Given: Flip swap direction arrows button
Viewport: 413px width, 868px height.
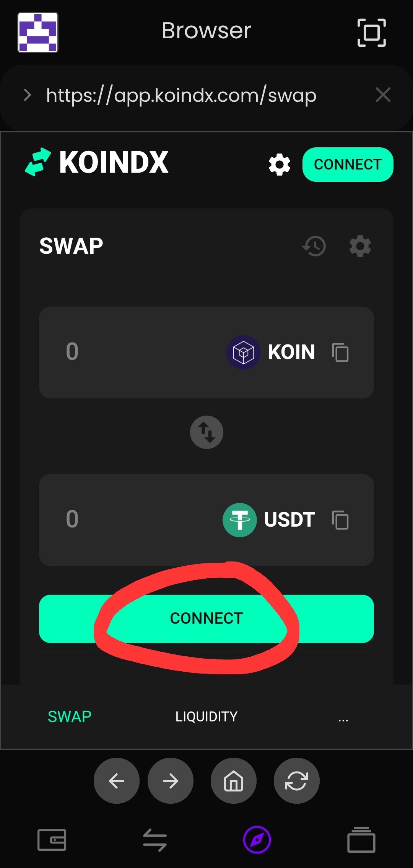Looking at the screenshot, I should pos(206,432).
